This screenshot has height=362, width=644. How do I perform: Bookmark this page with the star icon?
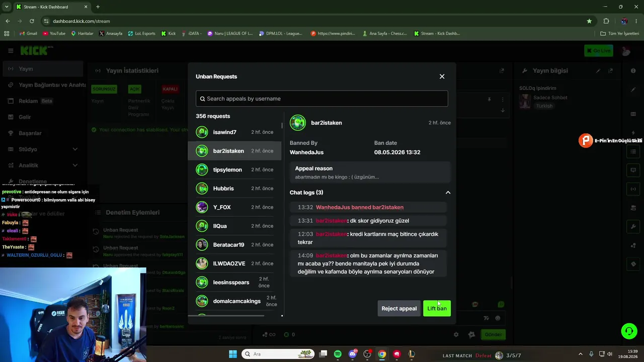pyautogui.click(x=589, y=21)
